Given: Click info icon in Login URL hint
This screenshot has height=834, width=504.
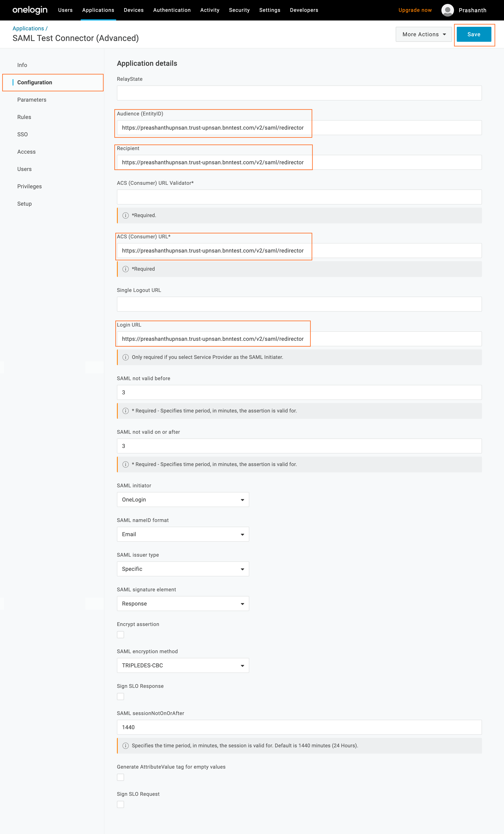Looking at the screenshot, I should [125, 358].
